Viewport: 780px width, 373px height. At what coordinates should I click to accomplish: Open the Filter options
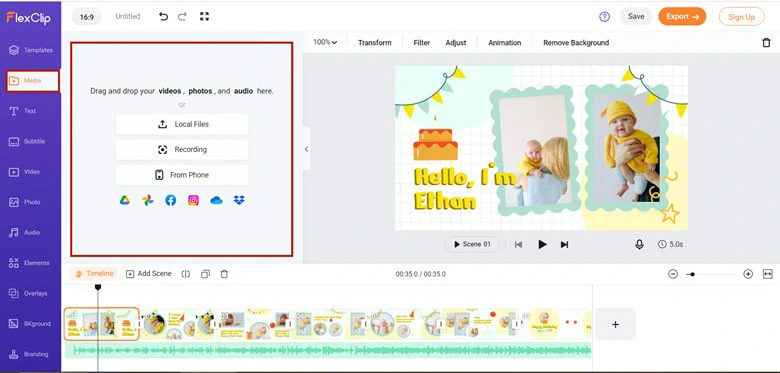pyautogui.click(x=421, y=43)
